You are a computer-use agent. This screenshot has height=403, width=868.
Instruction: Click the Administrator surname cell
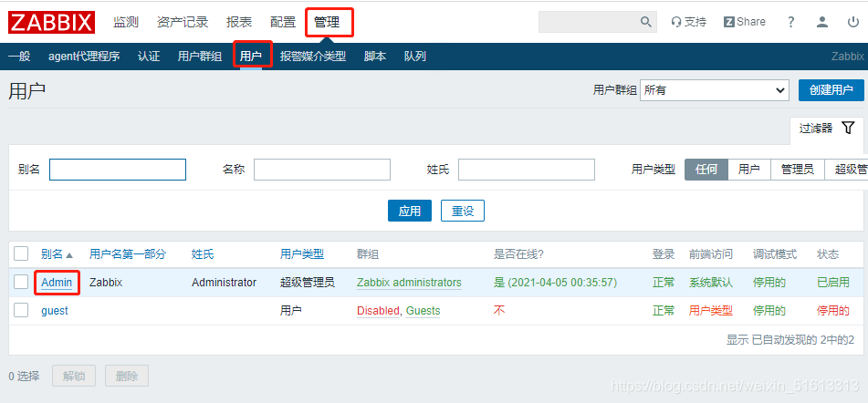225,283
